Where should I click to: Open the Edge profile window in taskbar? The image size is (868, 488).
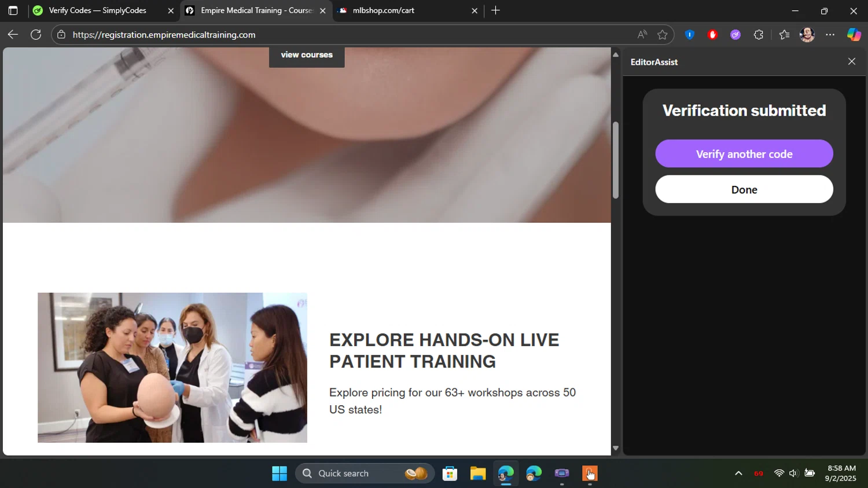click(x=506, y=474)
